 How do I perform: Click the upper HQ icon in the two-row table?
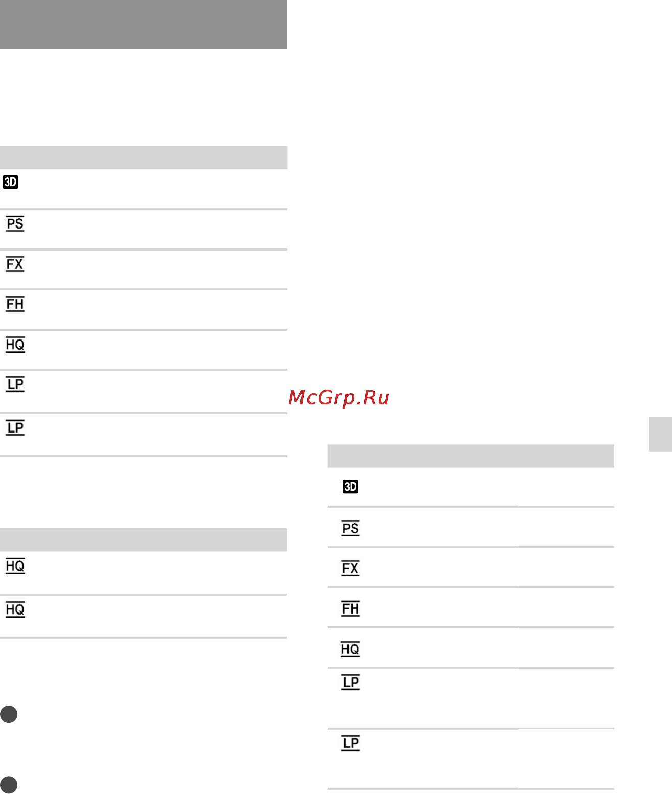point(15,566)
